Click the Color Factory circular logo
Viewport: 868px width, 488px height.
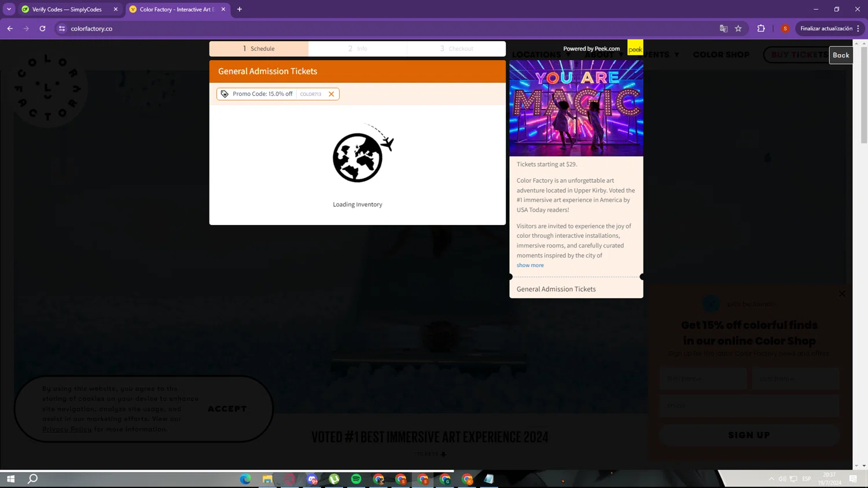[x=48, y=88]
